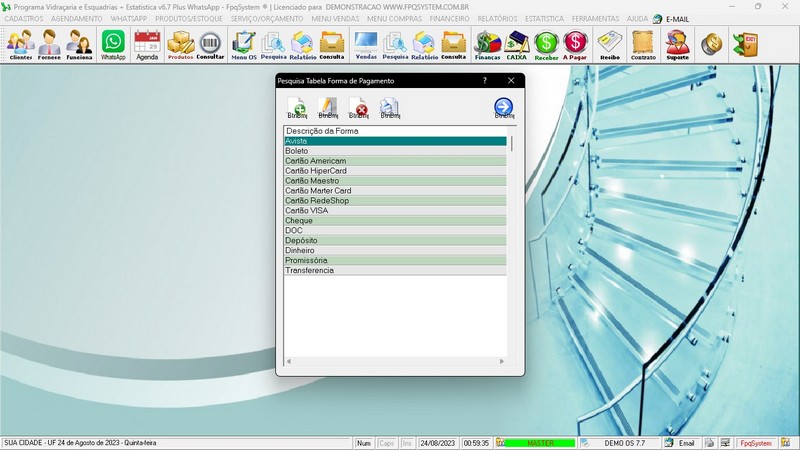Select the Boleto payment row
Viewport: 800px width, 450px height.
pyautogui.click(x=395, y=151)
